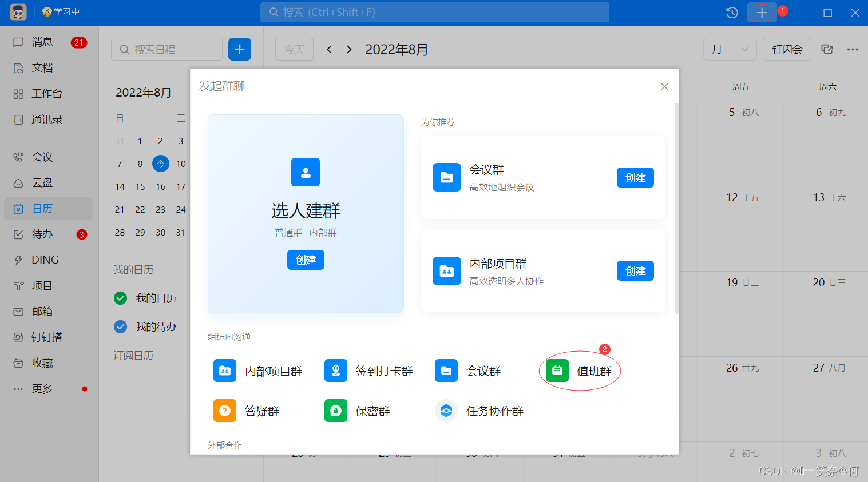
Task: Choose 值班群 group type
Action: [x=579, y=371]
